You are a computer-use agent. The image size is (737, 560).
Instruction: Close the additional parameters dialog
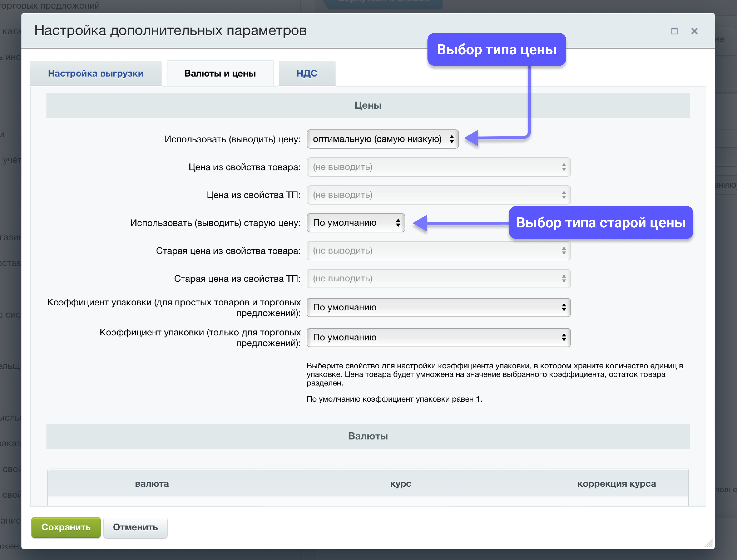[x=694, y=31]
